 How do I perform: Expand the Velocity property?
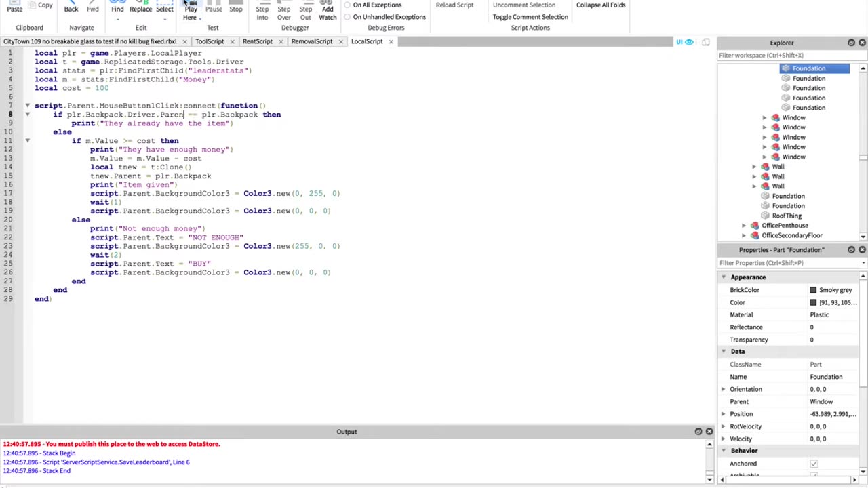click(x=723, y=439)
